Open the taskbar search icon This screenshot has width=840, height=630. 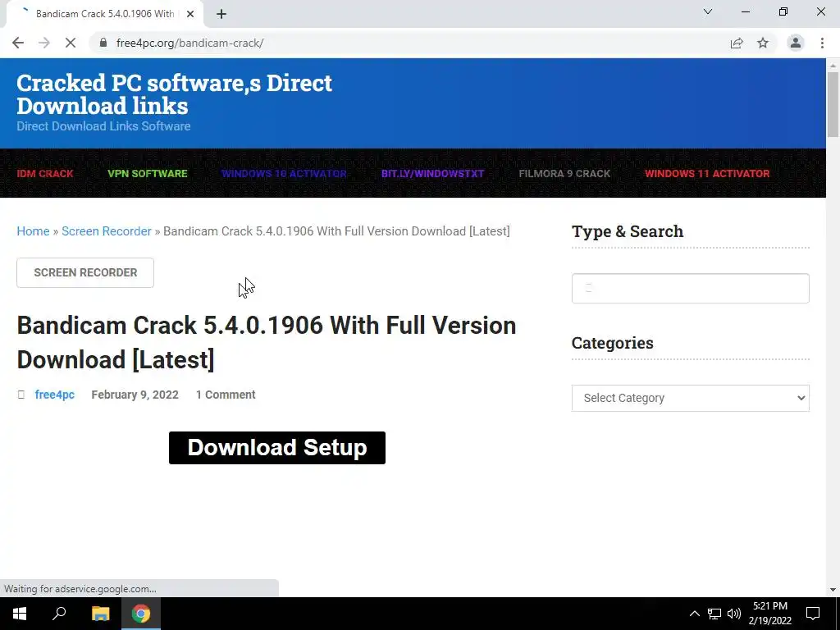(x=59, y=614)
